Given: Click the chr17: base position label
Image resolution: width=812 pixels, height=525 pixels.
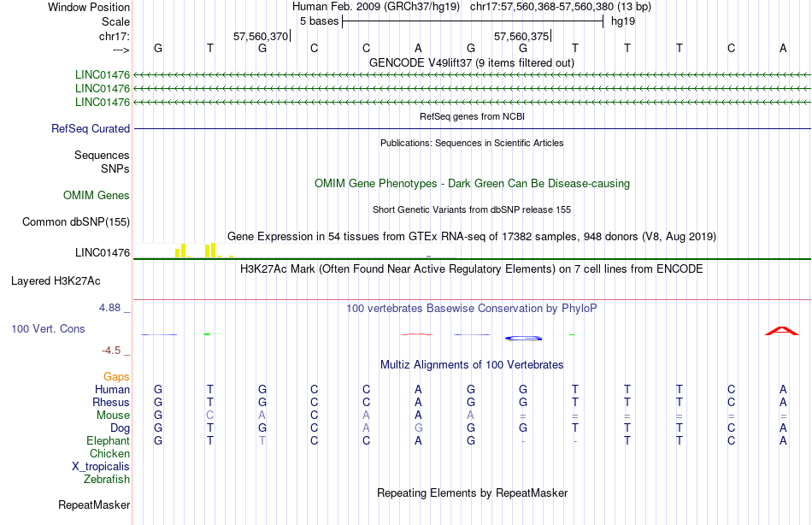Looking at the screenshot, I should 115,36.
